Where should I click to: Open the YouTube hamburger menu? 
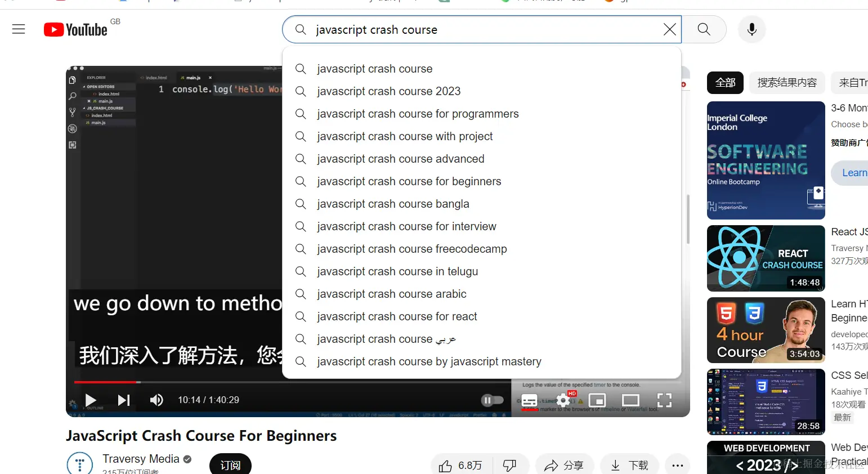click(19, 29)
